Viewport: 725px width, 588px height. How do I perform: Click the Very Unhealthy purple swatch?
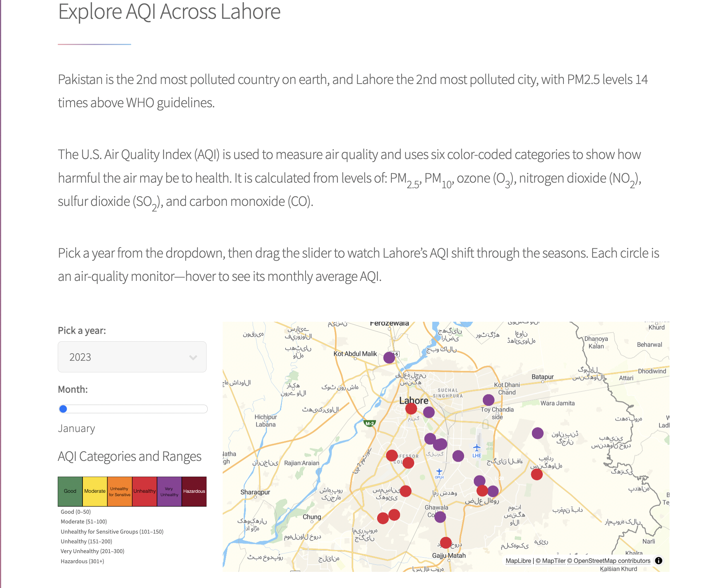[x=169, y=491]
